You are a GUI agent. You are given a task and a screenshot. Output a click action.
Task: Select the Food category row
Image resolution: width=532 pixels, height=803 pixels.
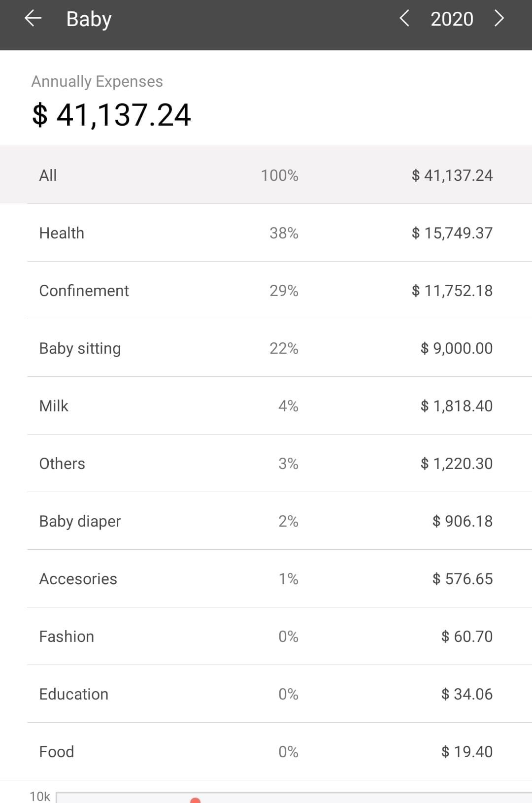[x=266, y=751]
